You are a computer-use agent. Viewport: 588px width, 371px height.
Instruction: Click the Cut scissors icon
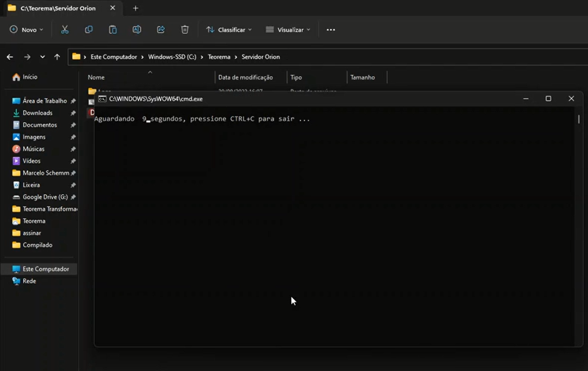click(x=65, y=30)
